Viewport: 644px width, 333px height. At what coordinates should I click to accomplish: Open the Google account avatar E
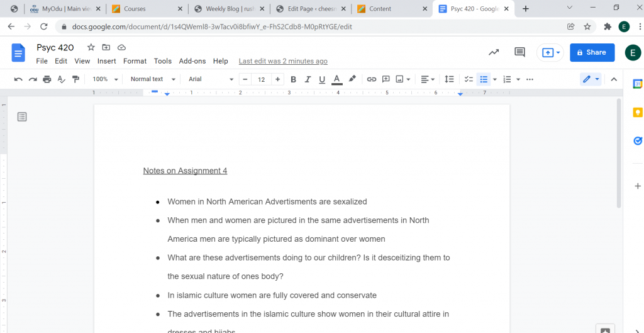tap(633, 53)
